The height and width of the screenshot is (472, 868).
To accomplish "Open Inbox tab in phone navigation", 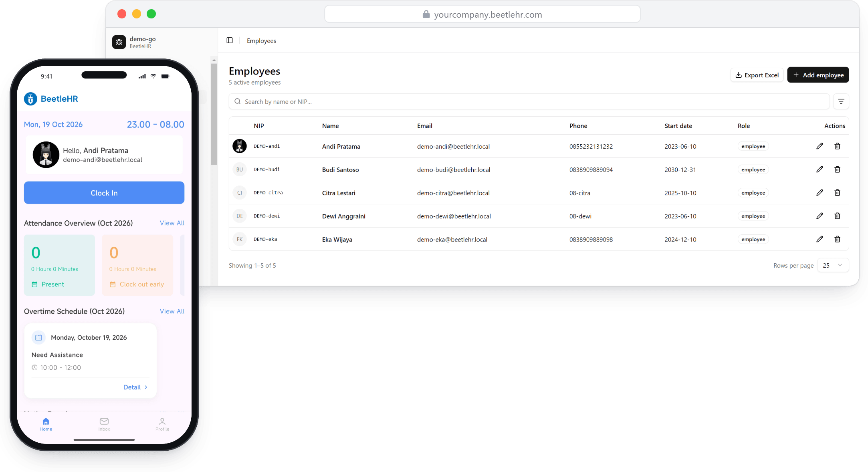I will 104,424.
